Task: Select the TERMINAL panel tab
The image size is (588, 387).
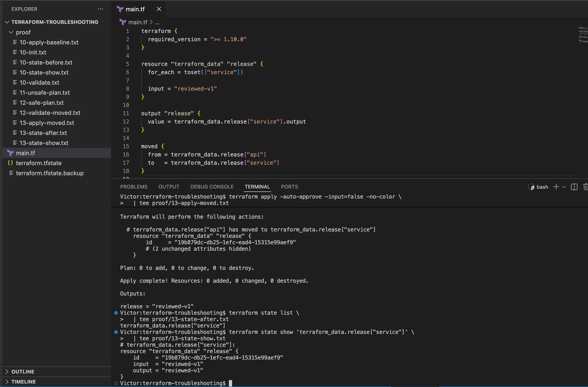Action: point(257,187)
